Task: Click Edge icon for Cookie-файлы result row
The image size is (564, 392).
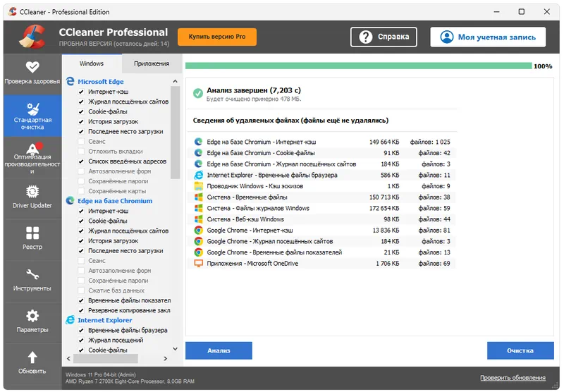Action: (x=199, y=153)
